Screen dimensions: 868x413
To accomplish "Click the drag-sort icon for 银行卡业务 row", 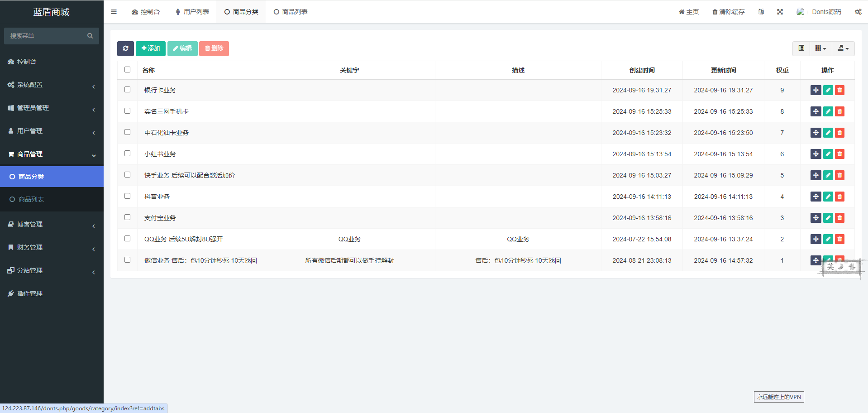I will tap(816, 90).
